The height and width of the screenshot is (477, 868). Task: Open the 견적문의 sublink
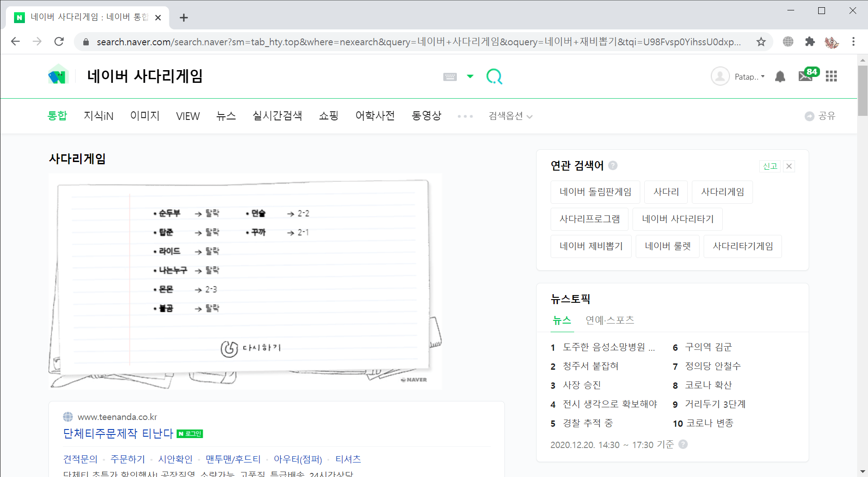pyautogui.click(x=80, y=459)
